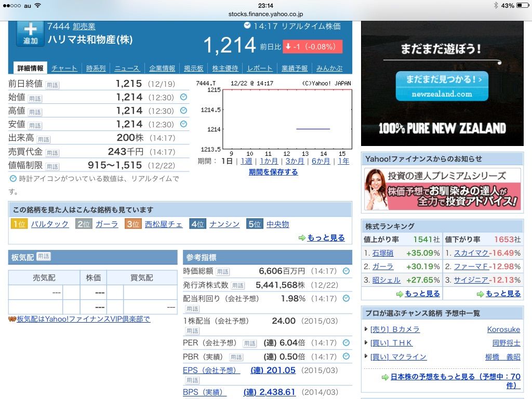Tap the intraday price chart

[287, 119]
